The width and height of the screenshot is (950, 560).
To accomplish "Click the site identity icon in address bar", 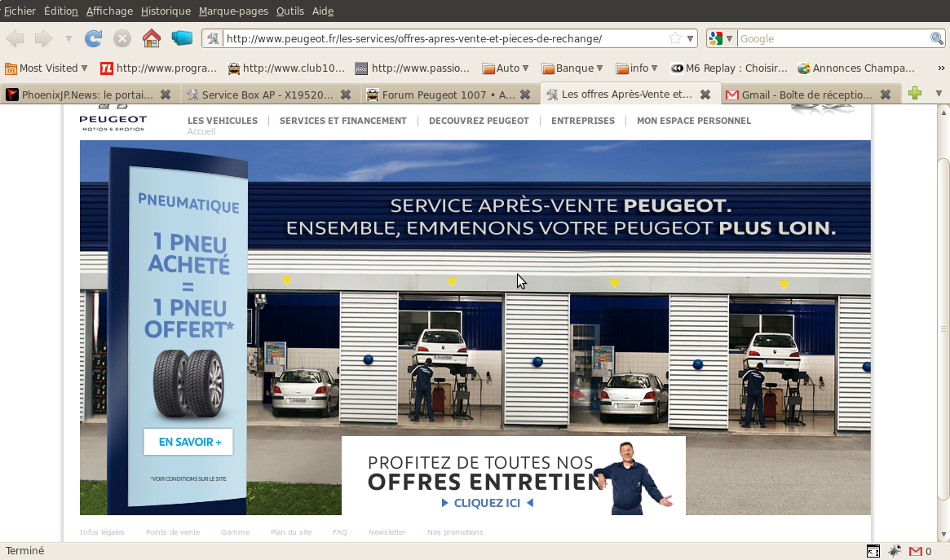I will coord(213,39).
